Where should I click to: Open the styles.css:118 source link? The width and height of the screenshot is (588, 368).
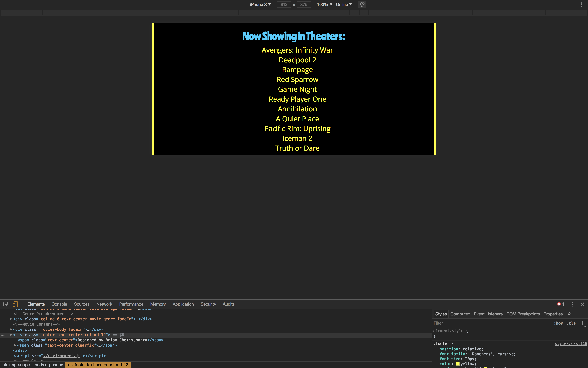571,343
